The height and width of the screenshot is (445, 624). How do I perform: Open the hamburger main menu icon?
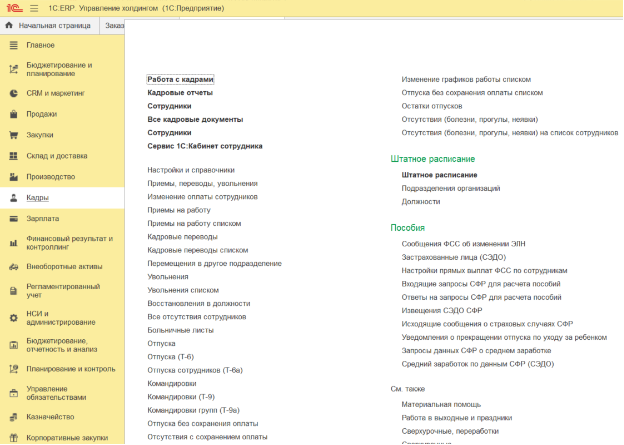(34, 8)
